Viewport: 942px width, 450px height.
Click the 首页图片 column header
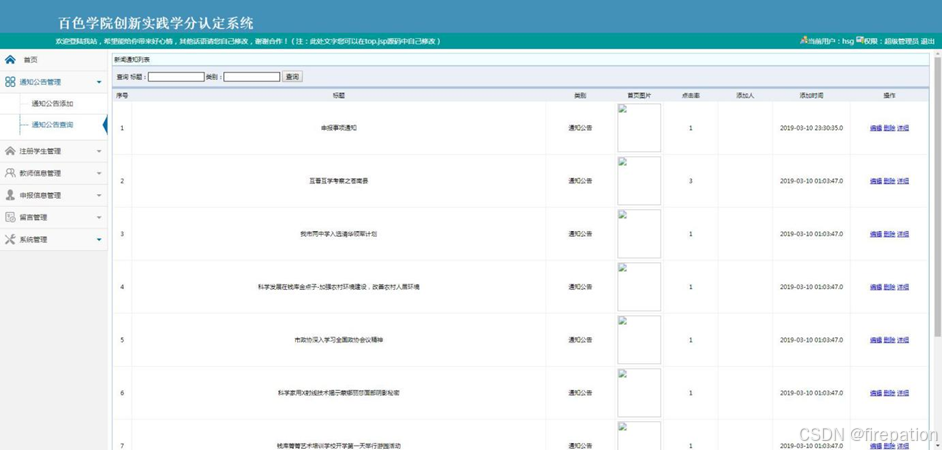639,96
